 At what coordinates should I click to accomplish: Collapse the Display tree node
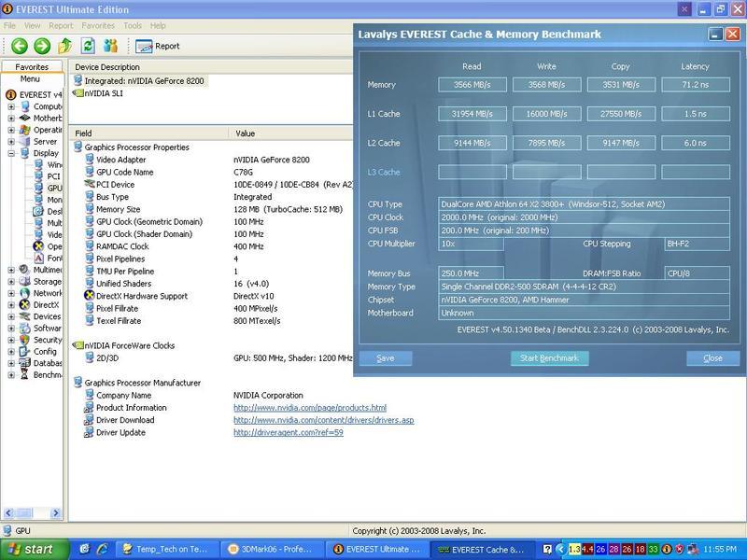point(11,153)
